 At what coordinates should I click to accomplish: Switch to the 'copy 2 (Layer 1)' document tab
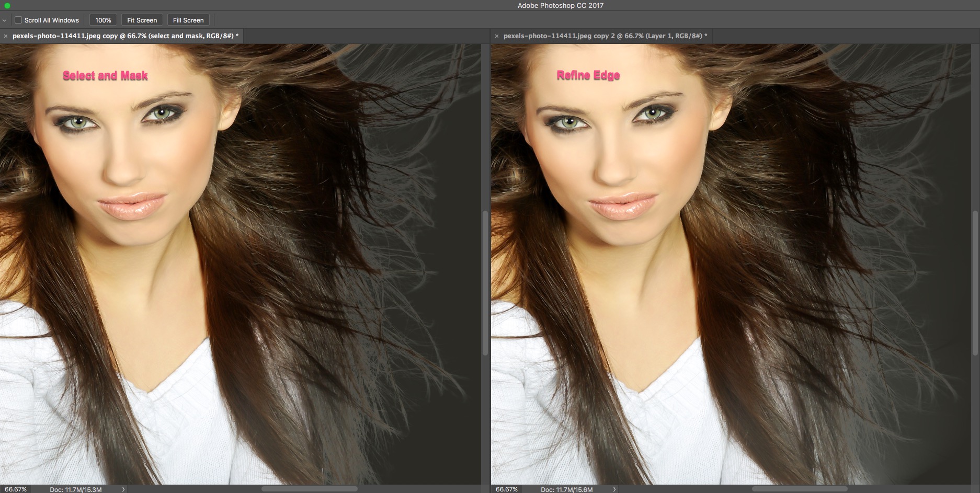pyautogui.click(x=605, y=36)
